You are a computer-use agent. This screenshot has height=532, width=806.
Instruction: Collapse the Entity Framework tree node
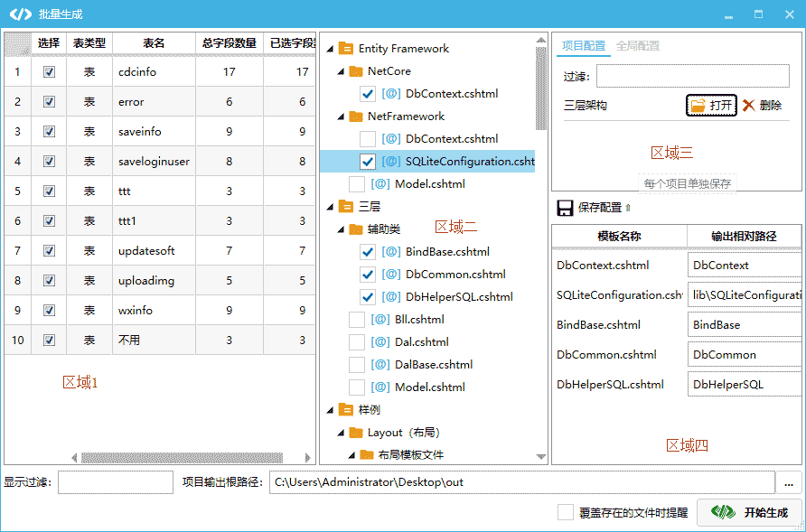[x=328, y=49]
